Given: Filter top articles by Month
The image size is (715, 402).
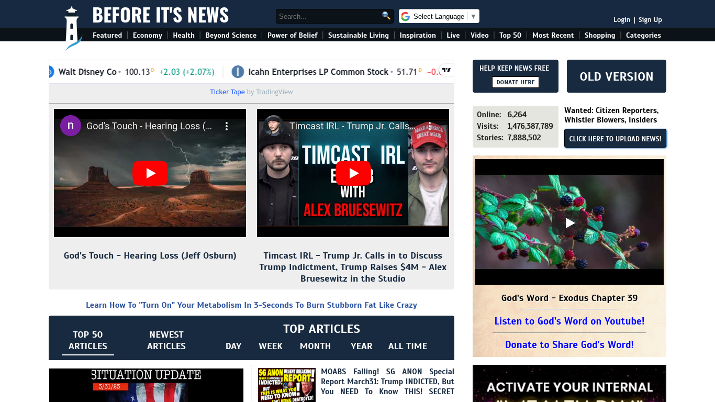Looking at the screenshot, I should coord(315,346).
